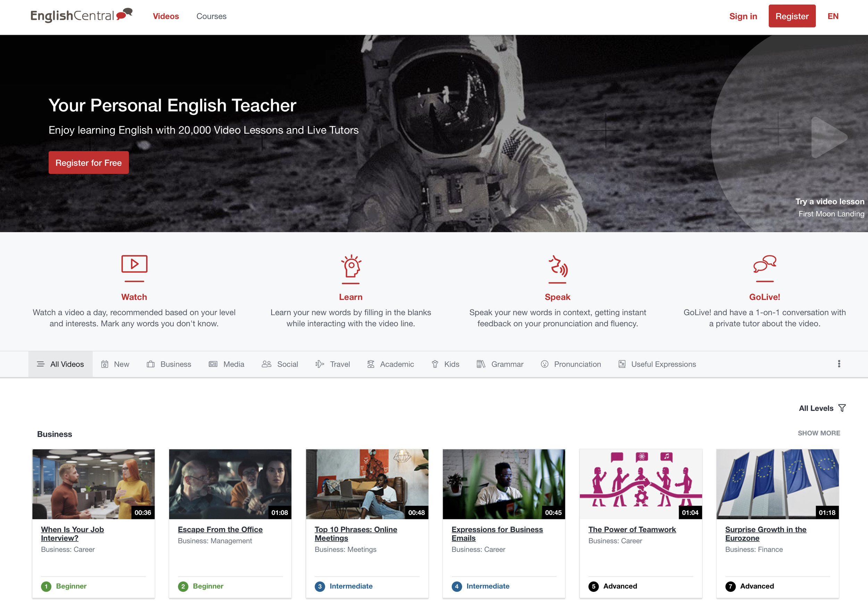
Task: Click the GoLive chat bubbles icon
Action: [765, 263]
